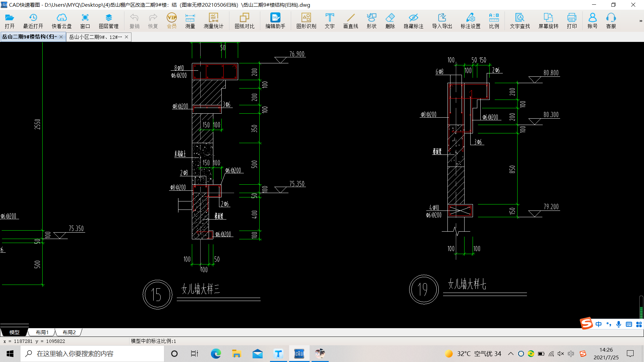Click the detail number 15 circle
Viewport: 644px width, 362px height.
(157, 295)
